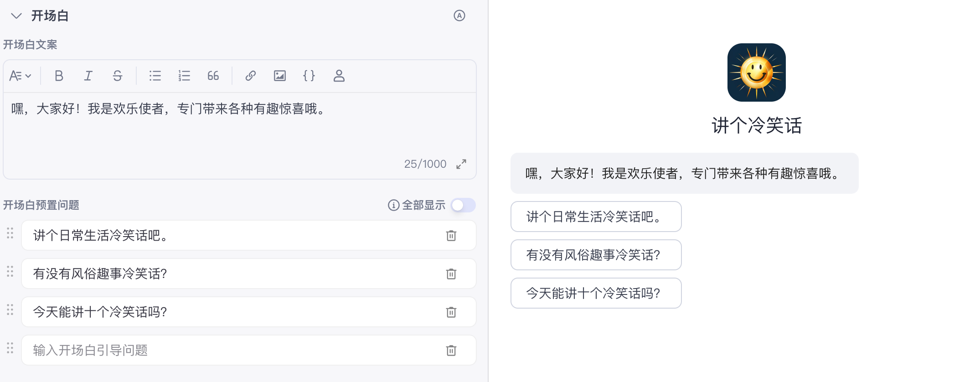The width and height of the screenshot is (980, 382).
Task: Insert a hyperlink
Action: click(x=251, y=76)
